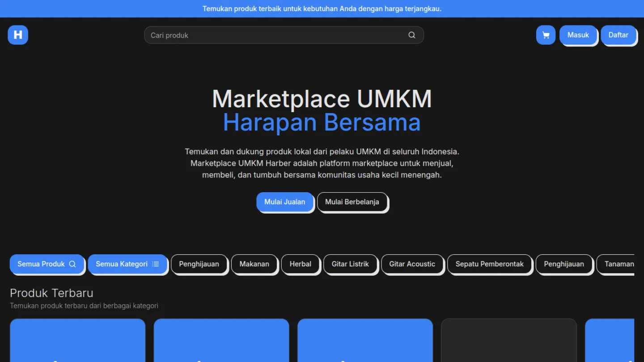Click the H logo icon

(18, 35)
